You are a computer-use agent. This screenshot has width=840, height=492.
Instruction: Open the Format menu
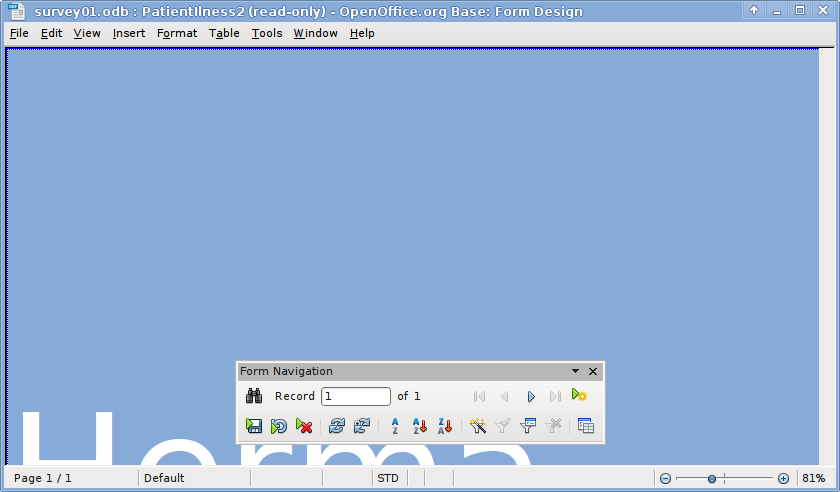point(177,33)
